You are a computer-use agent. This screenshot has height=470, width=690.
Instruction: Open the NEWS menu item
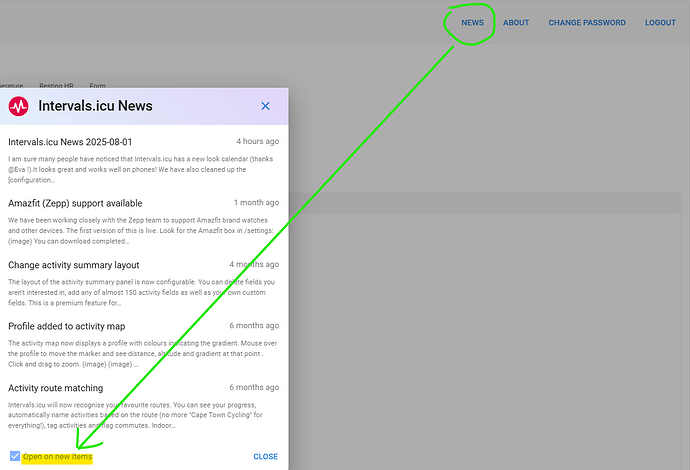point(472,22)
